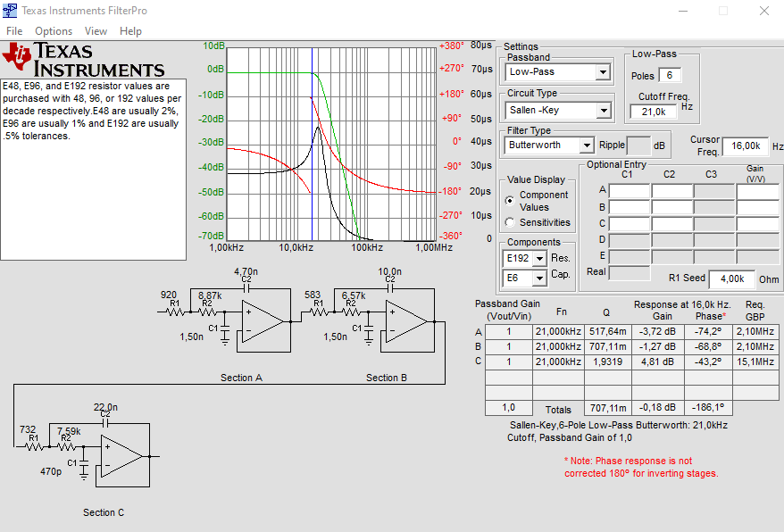Open the E6 capacitor series dropdown

[x=539, y=278]
